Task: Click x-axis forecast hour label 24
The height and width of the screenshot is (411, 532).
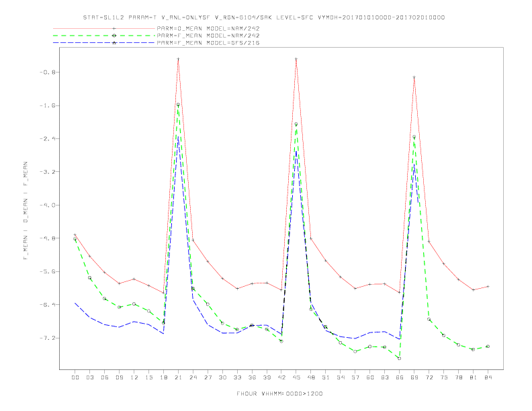Action: coord(193,377)
